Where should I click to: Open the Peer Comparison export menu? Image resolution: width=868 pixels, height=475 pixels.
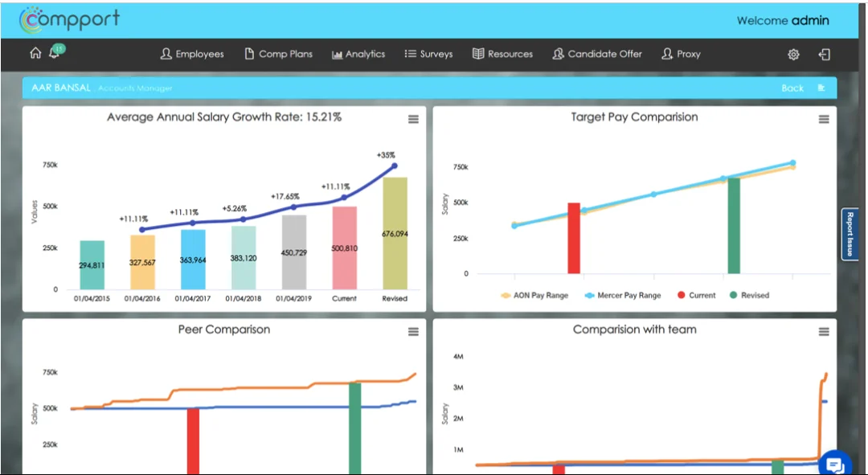(413, 331)
